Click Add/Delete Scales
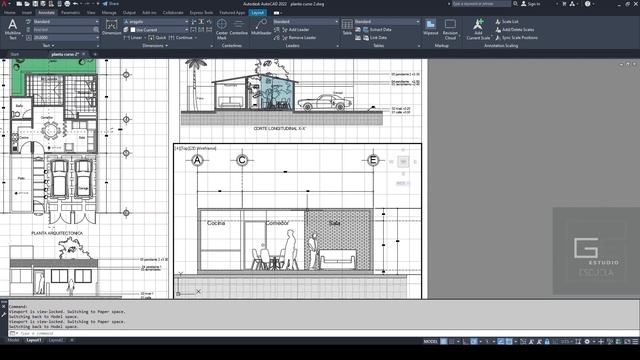The width and height of the screenshot is (640, 360). (x=515, y=29)
